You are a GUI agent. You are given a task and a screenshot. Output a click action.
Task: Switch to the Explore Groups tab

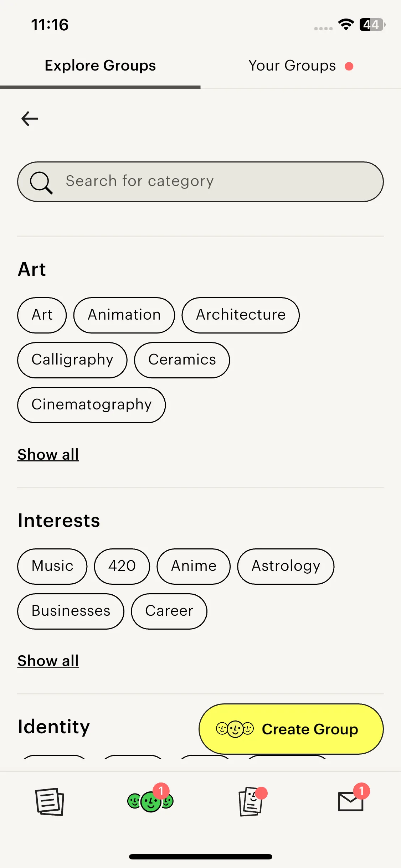coord(100,66)
